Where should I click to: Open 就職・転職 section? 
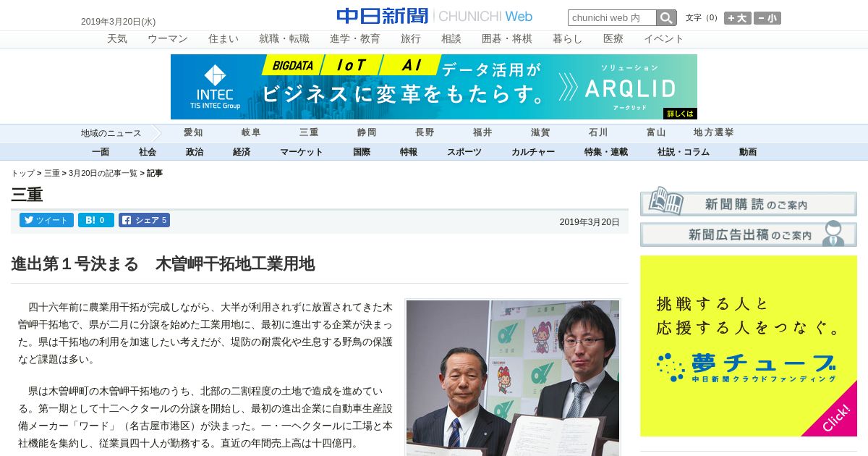click(284, 39)
